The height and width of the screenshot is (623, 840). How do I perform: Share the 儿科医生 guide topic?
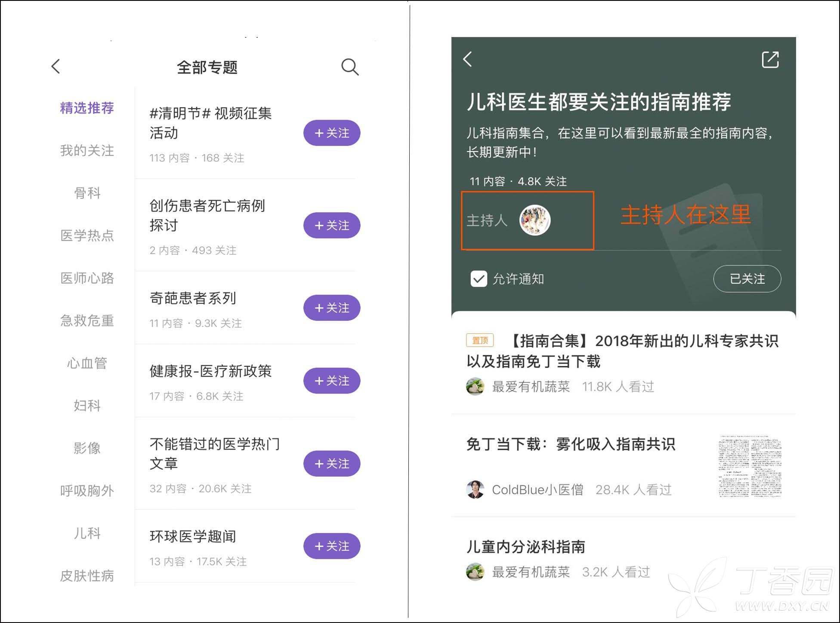tap(770, 59)
